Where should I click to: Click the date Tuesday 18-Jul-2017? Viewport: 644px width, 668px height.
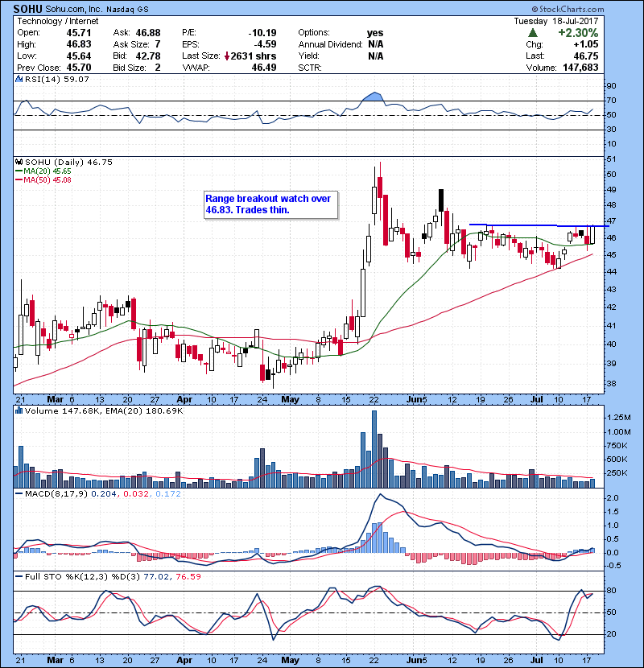click(555, 21)
